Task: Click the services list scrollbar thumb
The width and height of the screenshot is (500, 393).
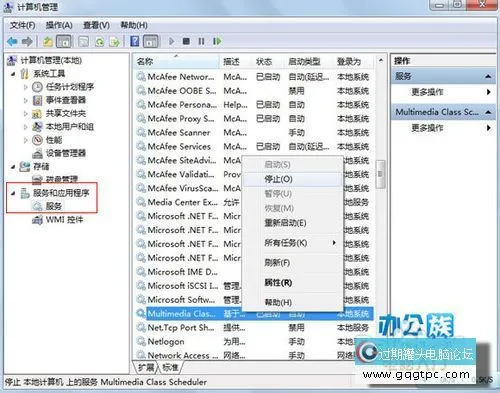Action: pos(380,174)
